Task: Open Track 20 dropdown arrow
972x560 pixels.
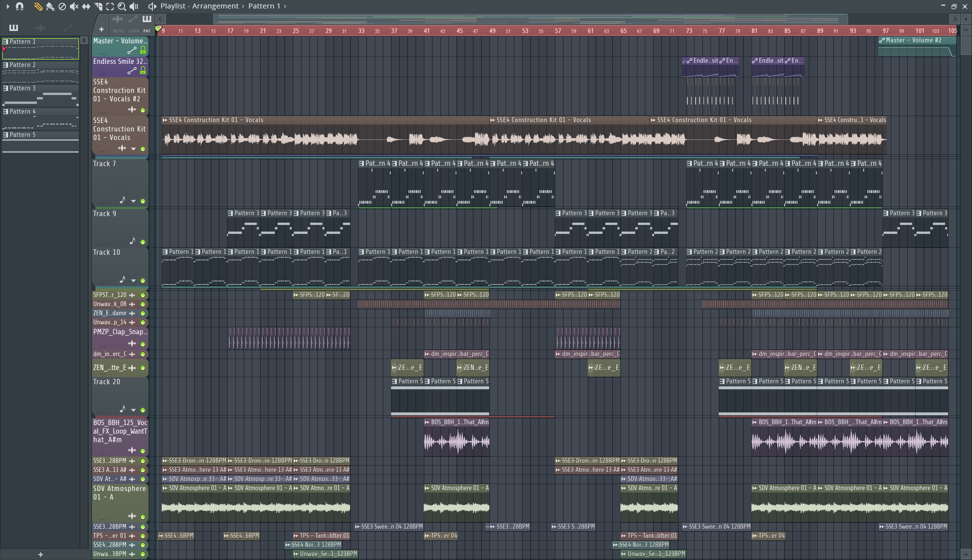Action: point(133,410)
